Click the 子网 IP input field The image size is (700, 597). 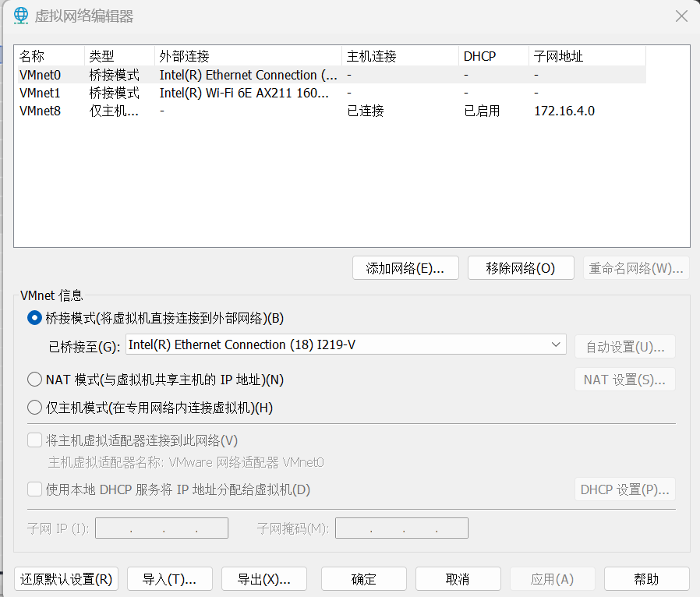point(161,528)
